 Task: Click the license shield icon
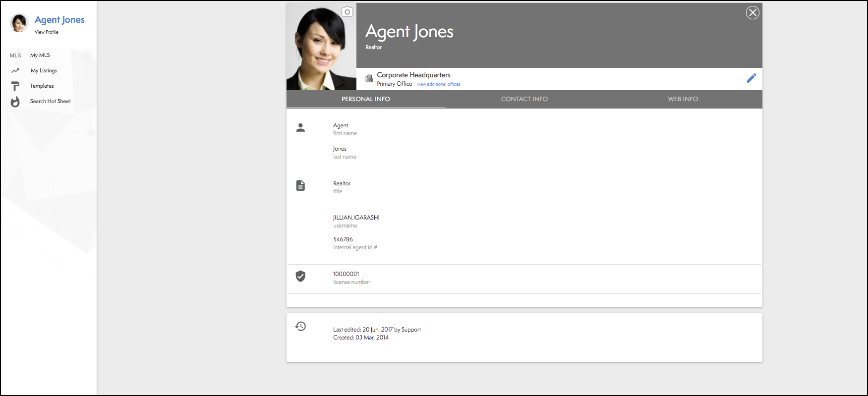click(x=300, y=277)
